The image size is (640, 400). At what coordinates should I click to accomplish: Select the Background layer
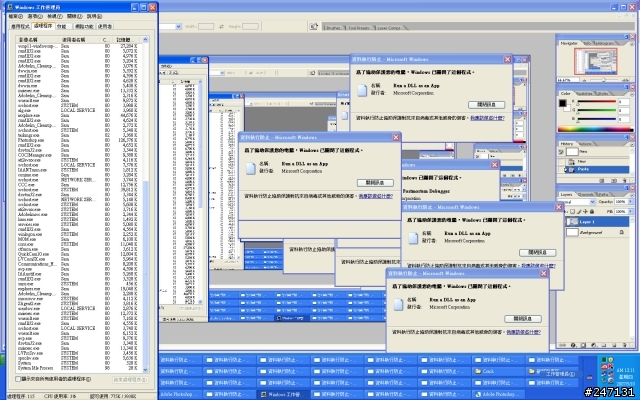click(x=597, y=232)
